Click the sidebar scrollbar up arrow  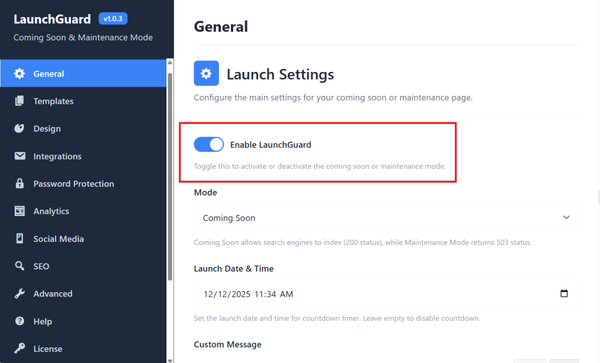point(170,62)
